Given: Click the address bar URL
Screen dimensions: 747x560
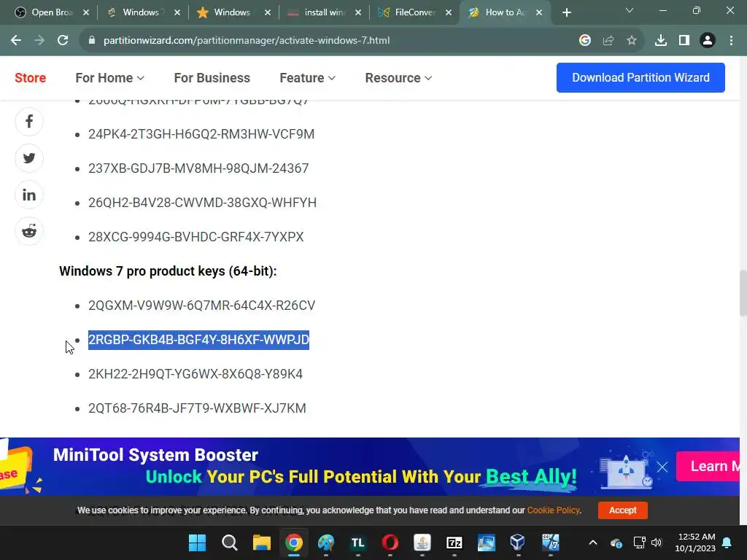Looking at the screenshot, I should 247,41.
